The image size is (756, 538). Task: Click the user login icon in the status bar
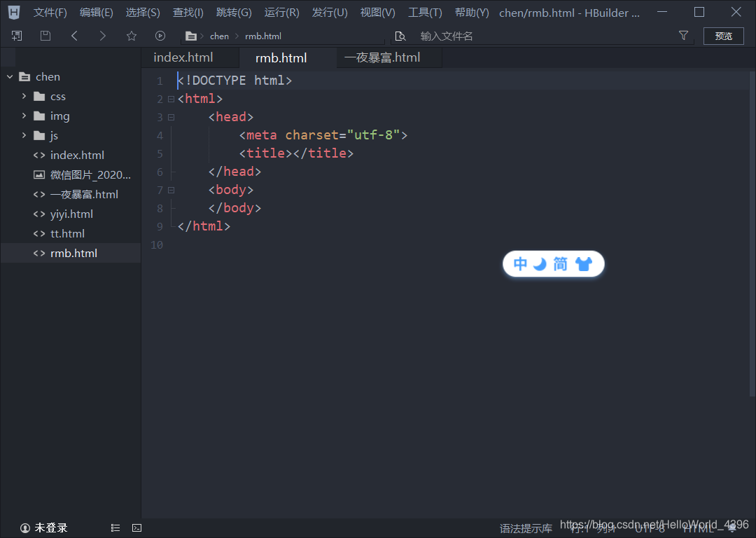25,528
